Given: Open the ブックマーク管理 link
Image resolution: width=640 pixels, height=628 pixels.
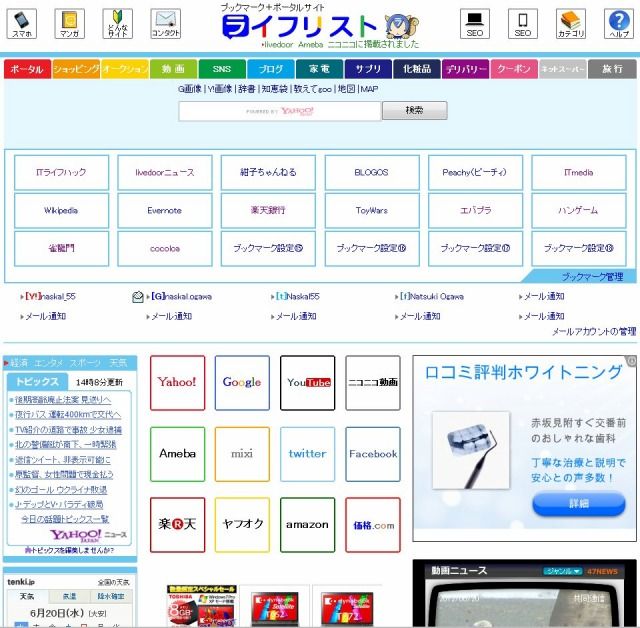Looking at the screenshot, I should pyautogui.click(x=592, y=277).
